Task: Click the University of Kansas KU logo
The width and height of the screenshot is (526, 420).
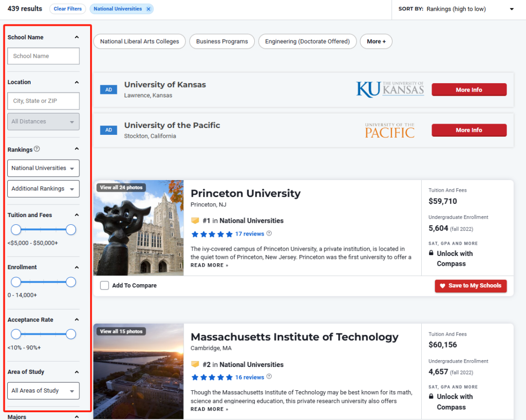Action: tap(390, 90)
